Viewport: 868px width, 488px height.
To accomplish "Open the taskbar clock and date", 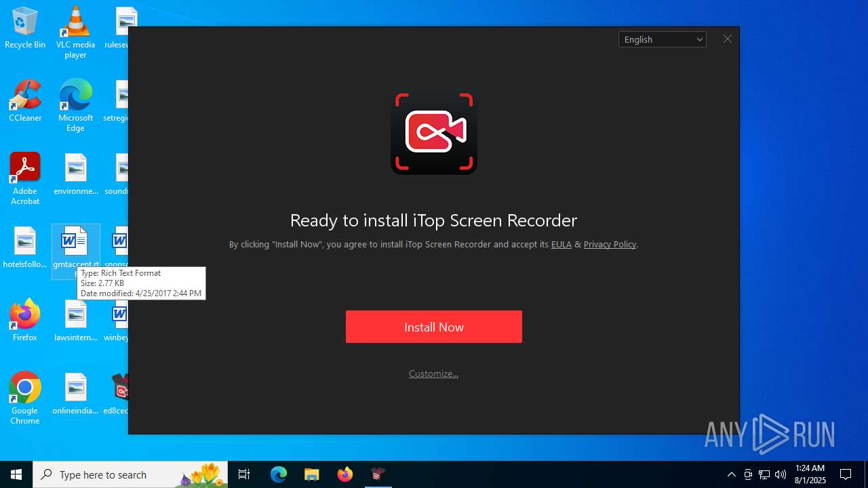I will click(x=810, y=474).
